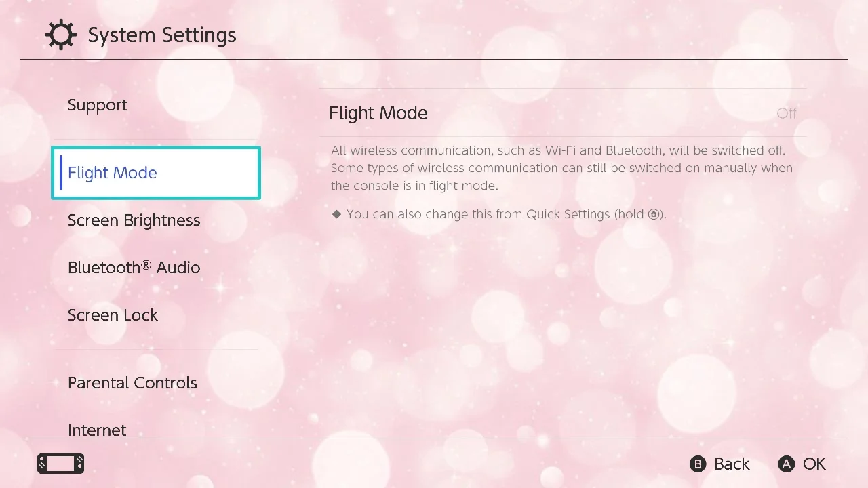868x488 pixels.
Task: Toggle Flight Mode Off setting
Action: click(563, 113)
